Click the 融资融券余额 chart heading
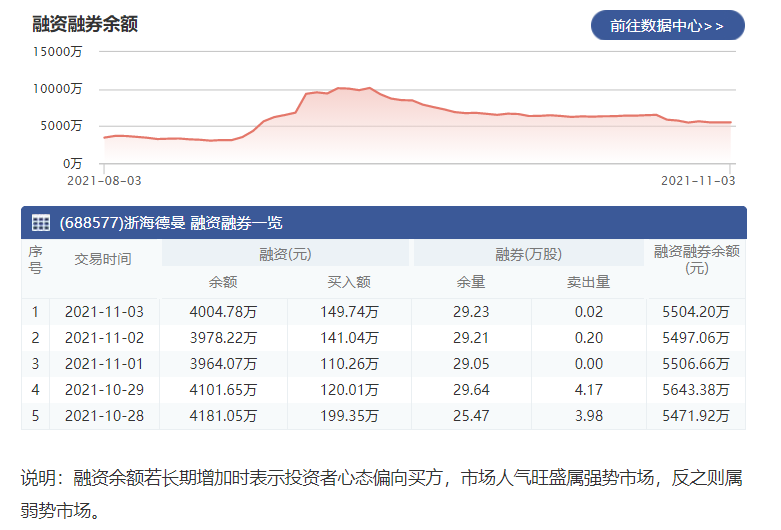Viewport: 781px width, 530px height. tap(85, 23)
